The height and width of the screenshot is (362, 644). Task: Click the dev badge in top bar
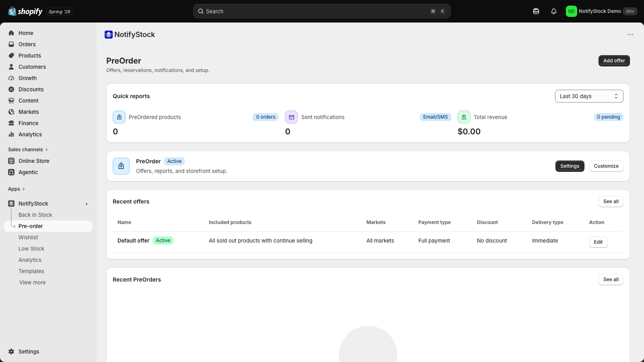tap(630, 11)
